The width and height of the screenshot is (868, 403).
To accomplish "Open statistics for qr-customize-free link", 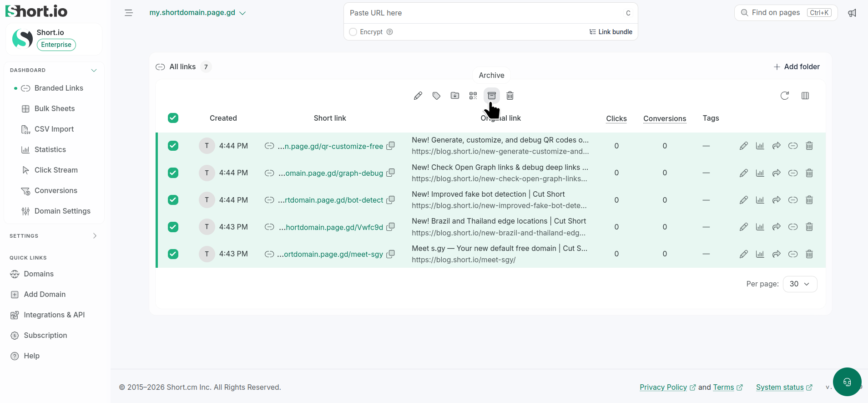I will point(760,146).
